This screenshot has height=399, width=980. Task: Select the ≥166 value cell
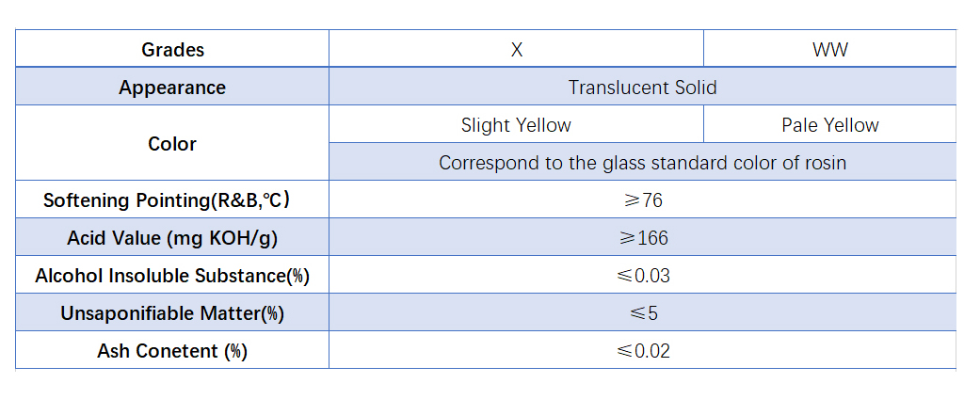tap(642, 237)
